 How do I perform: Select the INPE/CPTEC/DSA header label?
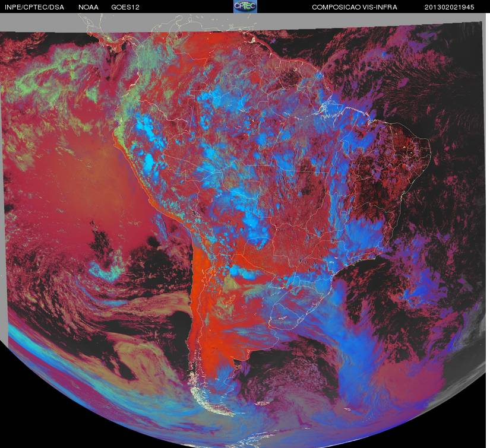[x=34, y=7]
